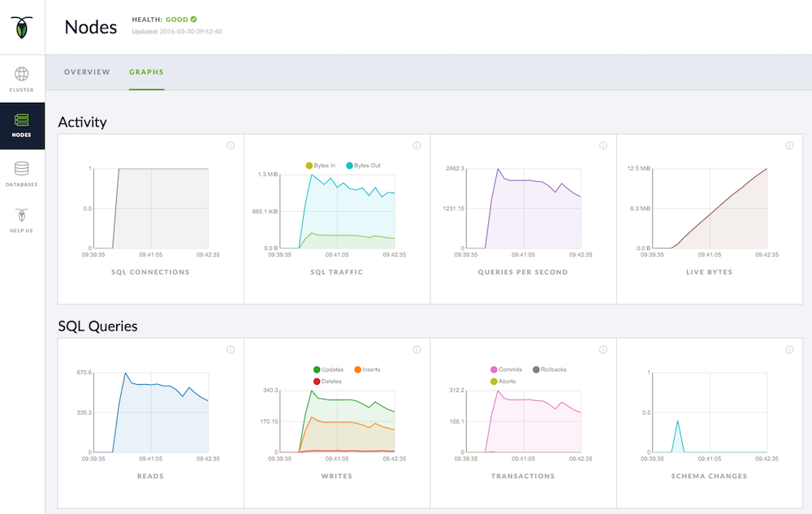Click the CockroachDB logo icon
The width and height of the screenshot is (812, 514).
22,27
